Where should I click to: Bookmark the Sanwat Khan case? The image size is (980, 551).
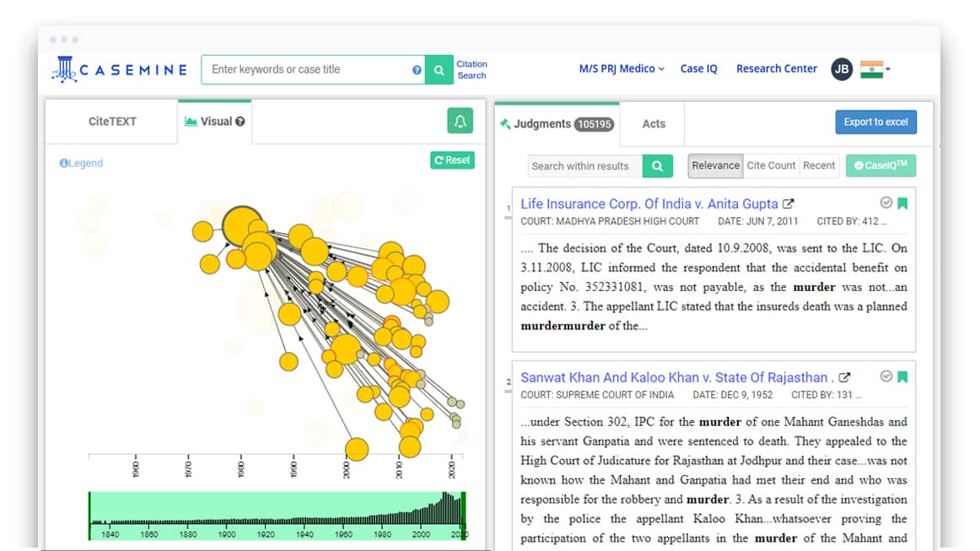(902, 377)
